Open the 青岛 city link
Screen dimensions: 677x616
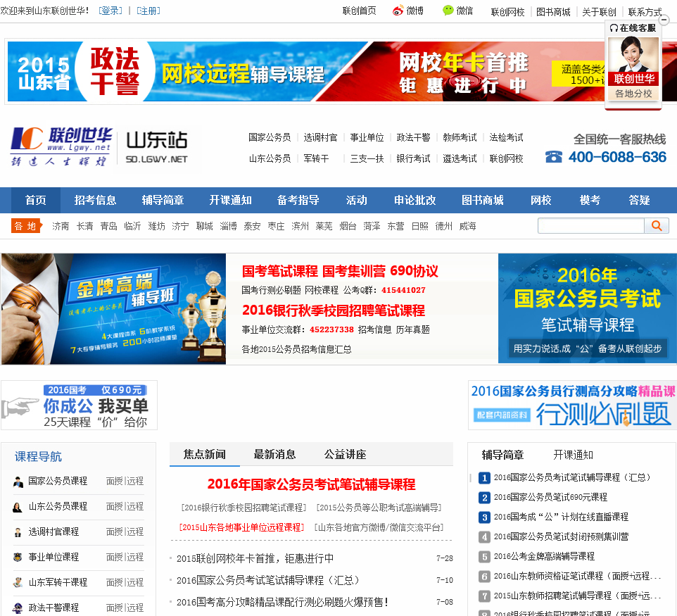[x=109, y=227]
